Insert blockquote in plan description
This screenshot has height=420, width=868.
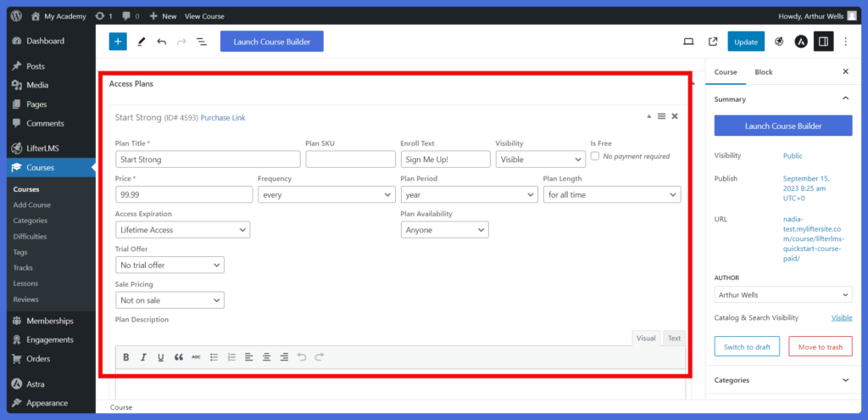[178, 357]
